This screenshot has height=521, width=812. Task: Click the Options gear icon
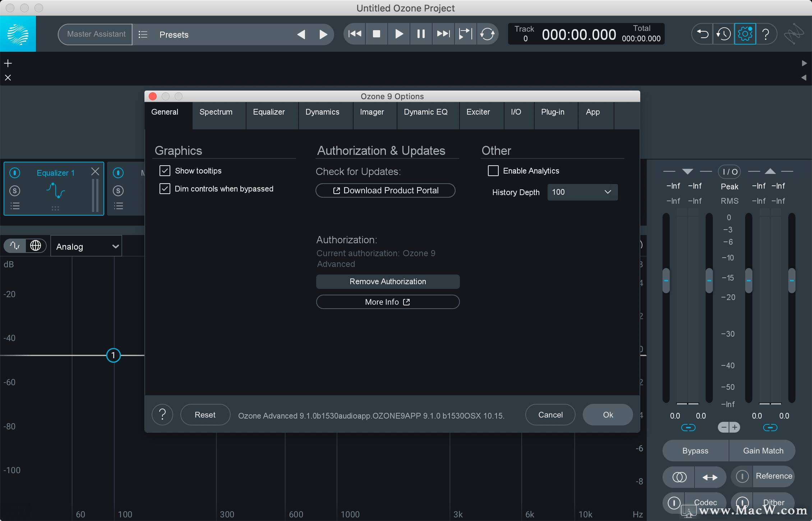coord(745,34)
